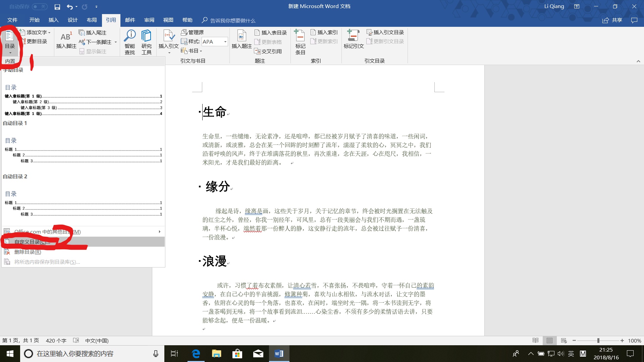Switch to Read Mode in the status bar

(x=536, y=340)
